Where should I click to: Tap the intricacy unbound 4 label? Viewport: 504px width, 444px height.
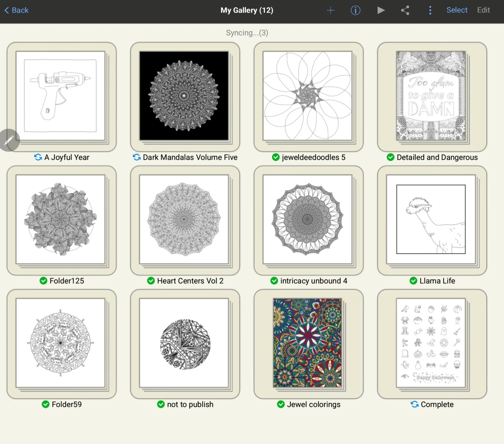point(314,281)
